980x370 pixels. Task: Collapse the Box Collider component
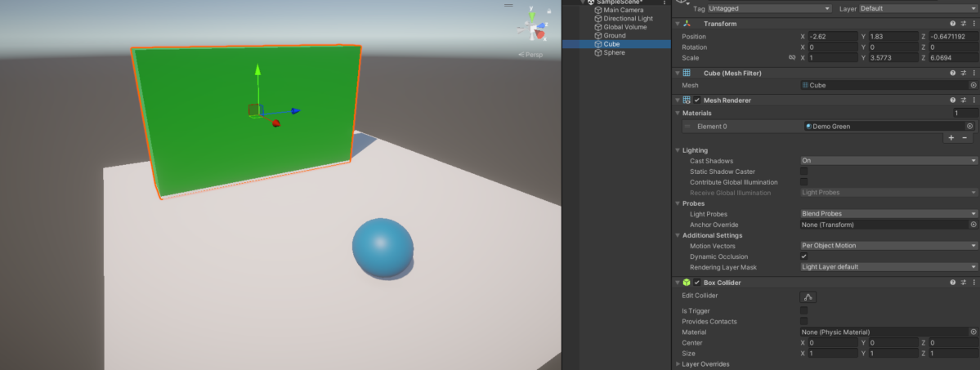(678, 283)
